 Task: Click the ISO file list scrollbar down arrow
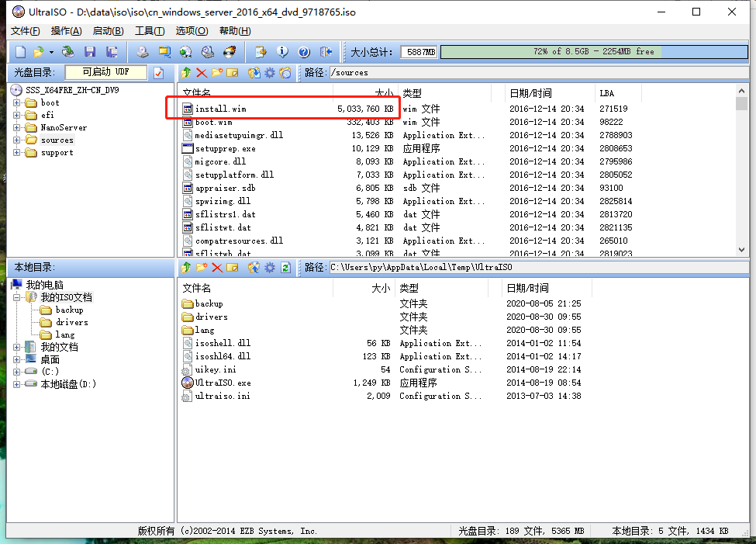(741, 250)
